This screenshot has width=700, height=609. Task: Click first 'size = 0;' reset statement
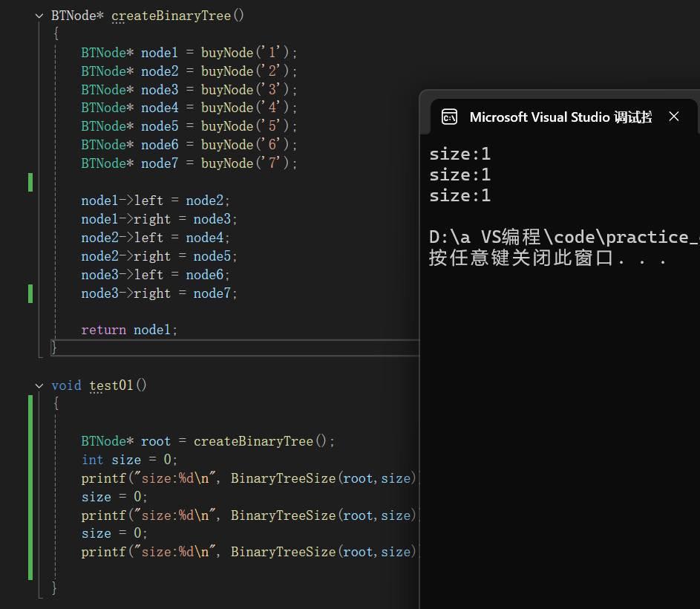(114, 497)
